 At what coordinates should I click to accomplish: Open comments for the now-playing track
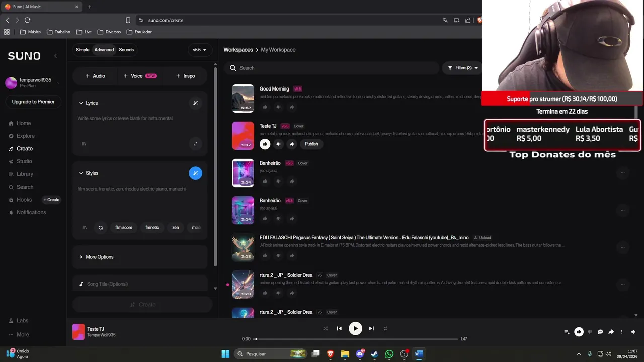pos(600,332)
